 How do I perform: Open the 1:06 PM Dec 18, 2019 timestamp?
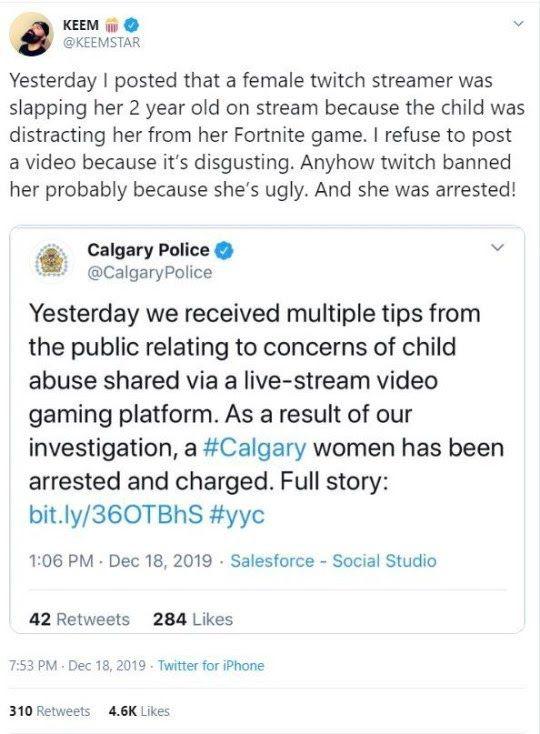pyautogui.click(x=120, y=561)
